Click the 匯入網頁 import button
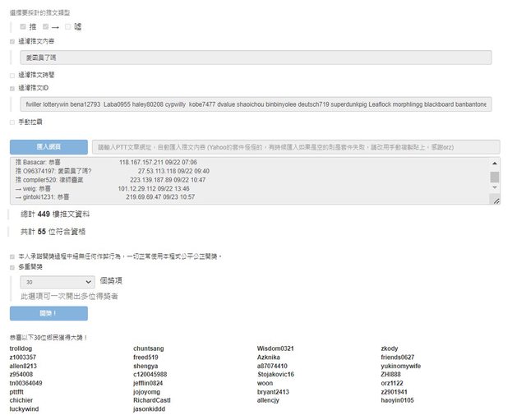 coord(48,146)
